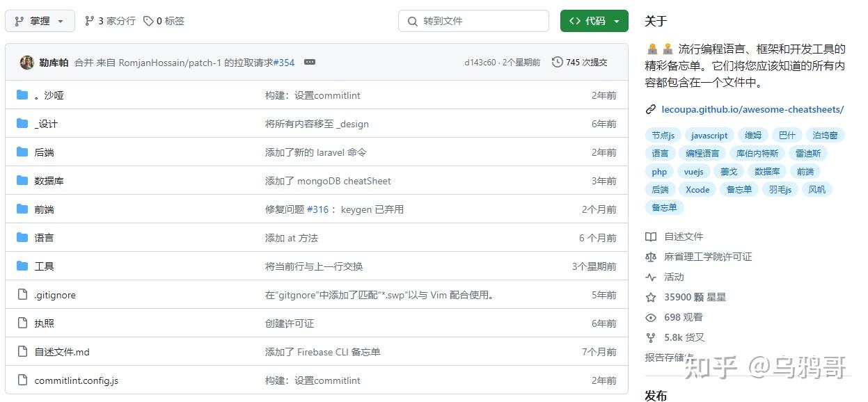Image resolution: width=868 pixels, height=402 pixels.
Task: Click the contributor avatar of 勒库帕
Action: tap(26, 62)
